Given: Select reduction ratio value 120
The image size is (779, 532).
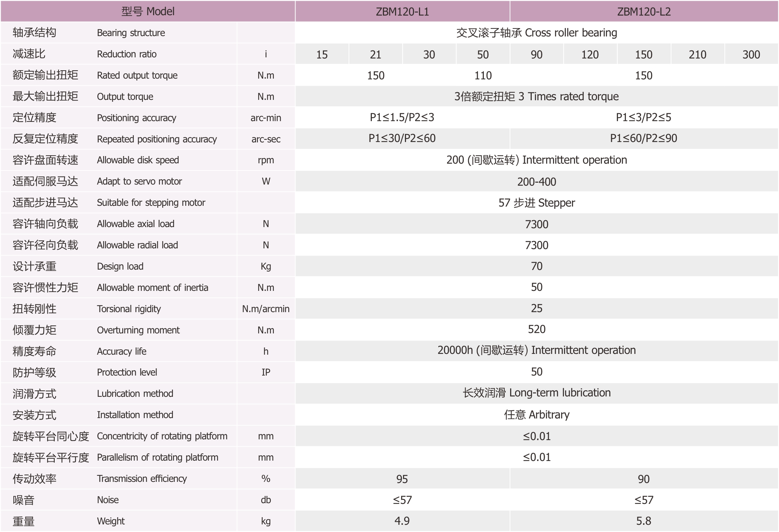Looking at the screenshot, I should 590,54.
